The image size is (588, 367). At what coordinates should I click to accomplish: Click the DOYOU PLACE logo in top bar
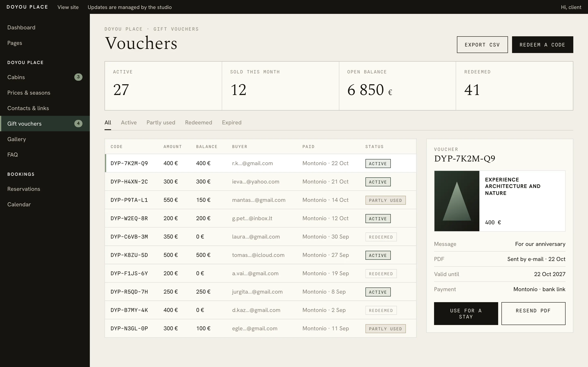(27, 7)
